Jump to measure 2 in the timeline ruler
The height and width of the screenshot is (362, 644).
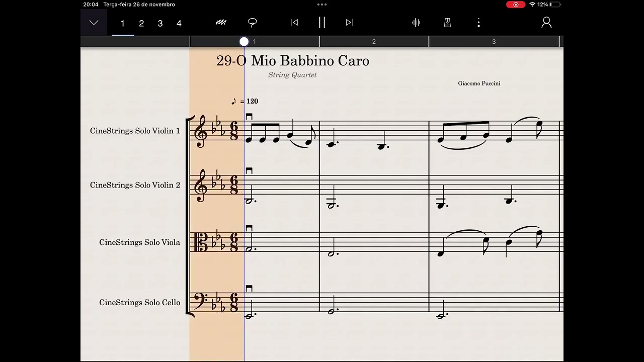tap(374, 42)
